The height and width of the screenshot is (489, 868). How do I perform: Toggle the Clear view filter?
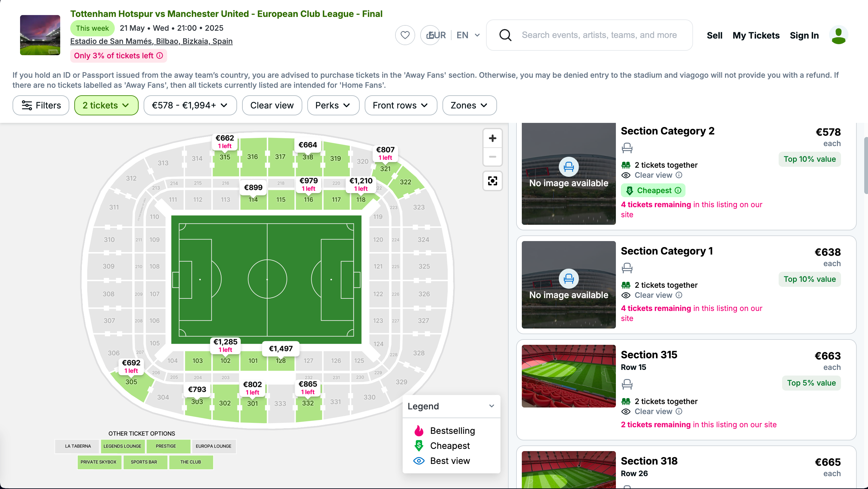272,105
